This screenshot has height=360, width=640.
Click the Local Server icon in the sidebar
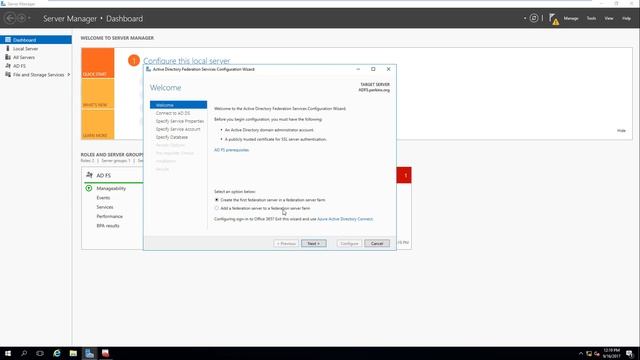(8, 48)
